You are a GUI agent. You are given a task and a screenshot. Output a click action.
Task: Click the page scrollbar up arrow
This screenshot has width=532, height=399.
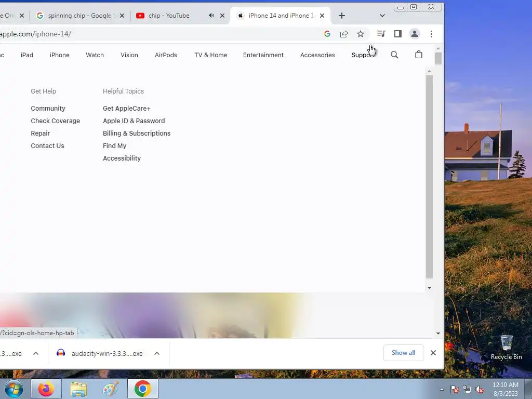coord(438,48)
